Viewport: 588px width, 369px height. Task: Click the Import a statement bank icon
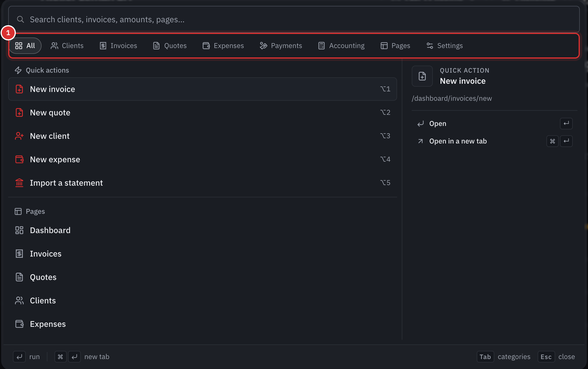pyautogui.click(x=19, y=183)
